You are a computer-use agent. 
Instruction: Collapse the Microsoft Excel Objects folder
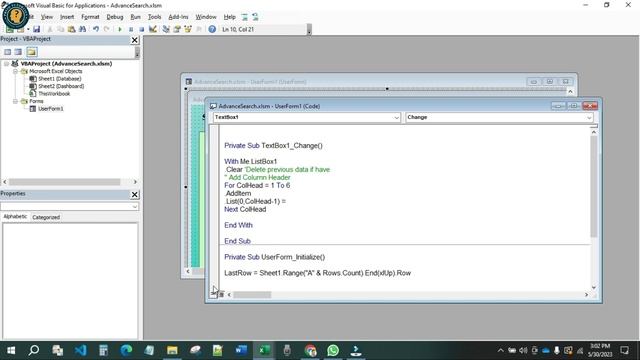(15, 71)
